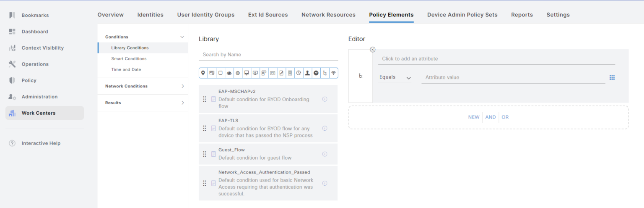Filter library by location pin icon
This screenshot has width=644, height=208.
click(x=203, y=73)
